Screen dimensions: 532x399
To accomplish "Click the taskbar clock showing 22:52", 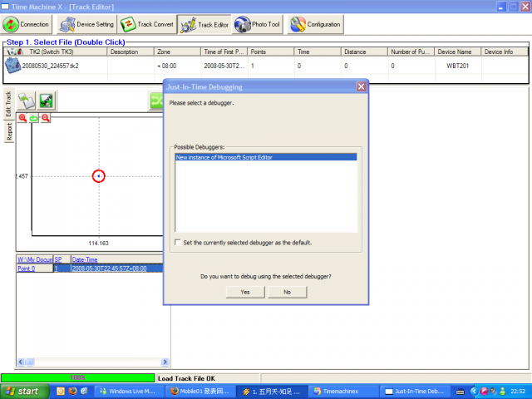I will tap(518, 392).
